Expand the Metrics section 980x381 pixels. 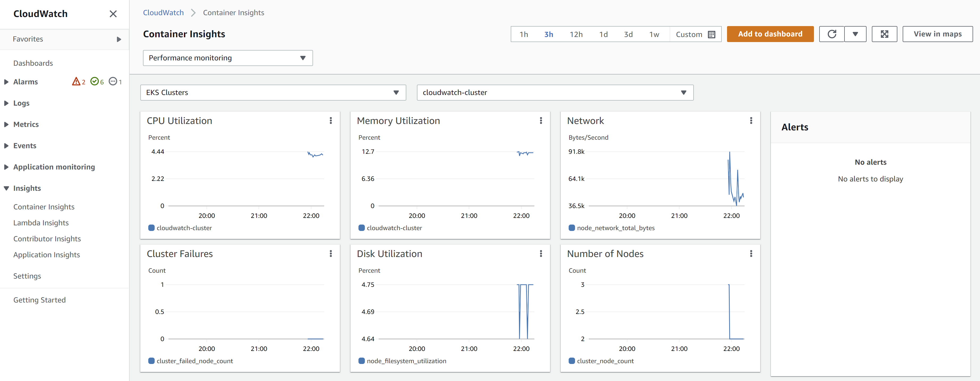[x=6, y=125]
